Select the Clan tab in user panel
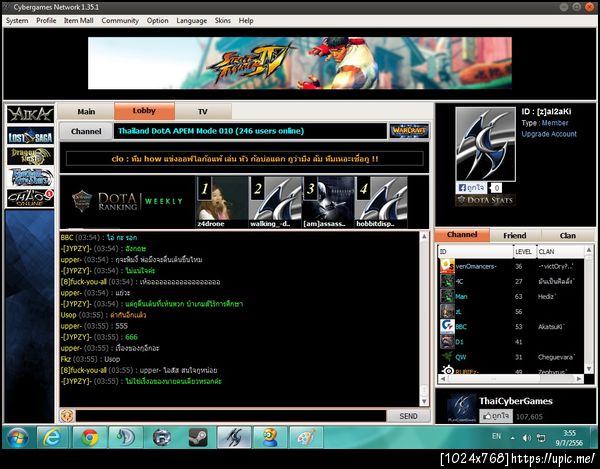Image resolution: width=600 pixels, height=469 pixels. (568, 235)
